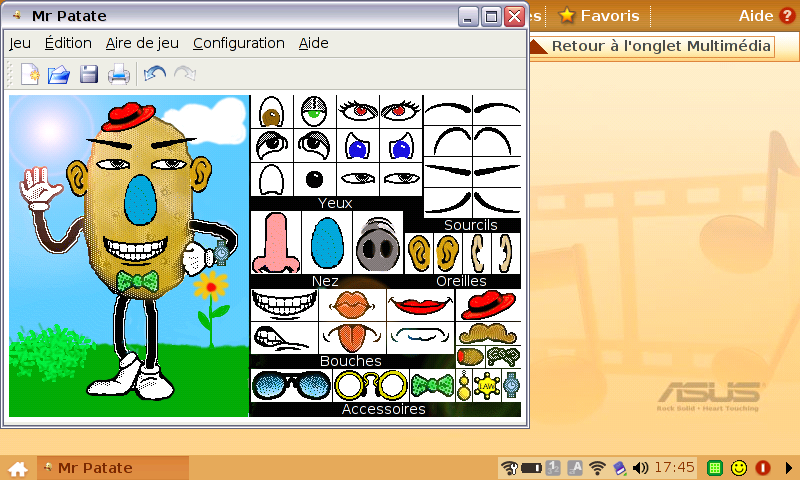This screenshot has height=480, width=800.
Task: Pick the brown egg-shaped eye in Yeux
Action: tap(271, 112)
